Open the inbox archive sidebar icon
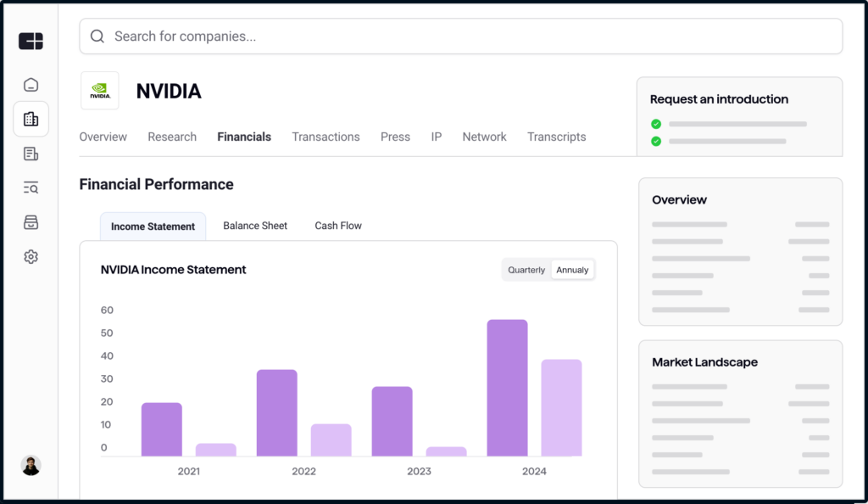The image size is (868, 504). (31, 222)
